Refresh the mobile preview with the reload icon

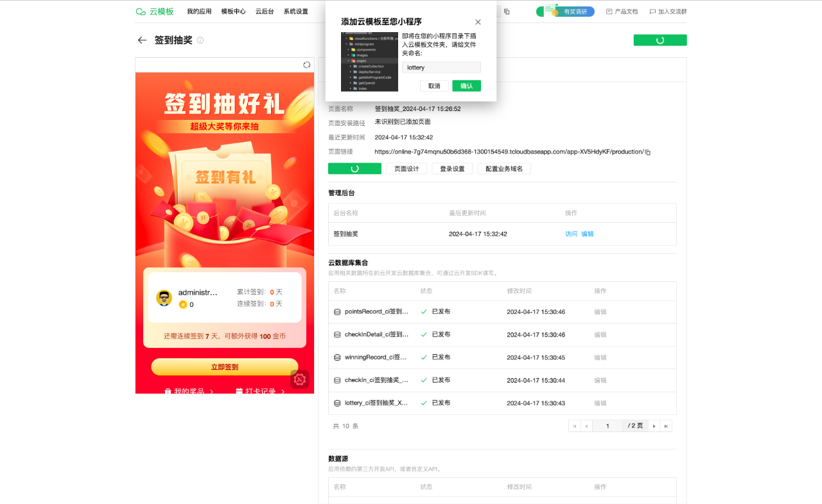(x=307, y=65)
